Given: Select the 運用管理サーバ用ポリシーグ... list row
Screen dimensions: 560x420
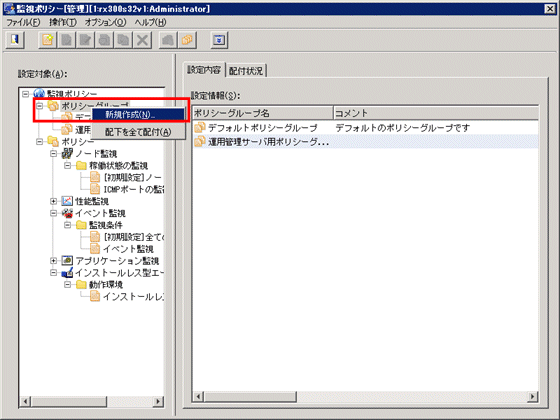Looking at the screenshot, I should pyautogui.click(x=365, y=142).
